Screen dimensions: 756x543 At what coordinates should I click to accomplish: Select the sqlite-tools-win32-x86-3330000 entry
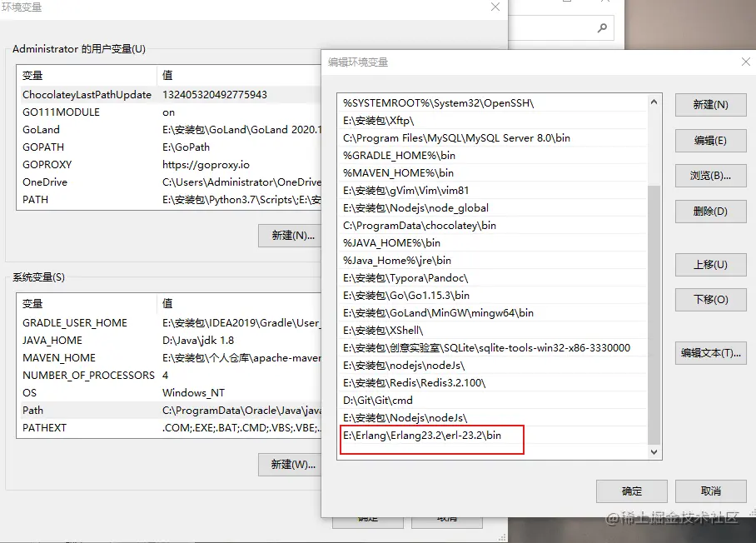pos(492,347)
